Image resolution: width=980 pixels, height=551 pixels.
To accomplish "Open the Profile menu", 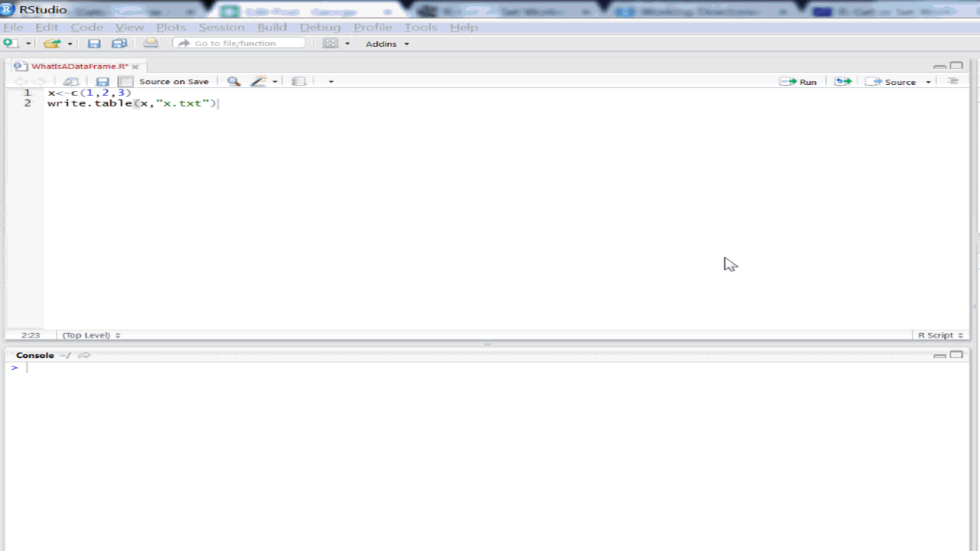I will [x=373, y=27].
